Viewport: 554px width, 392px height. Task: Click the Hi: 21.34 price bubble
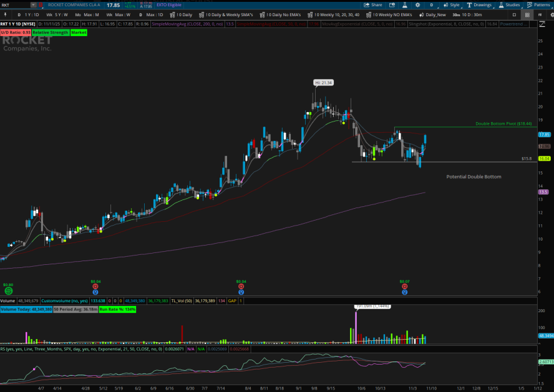(323, 82)
